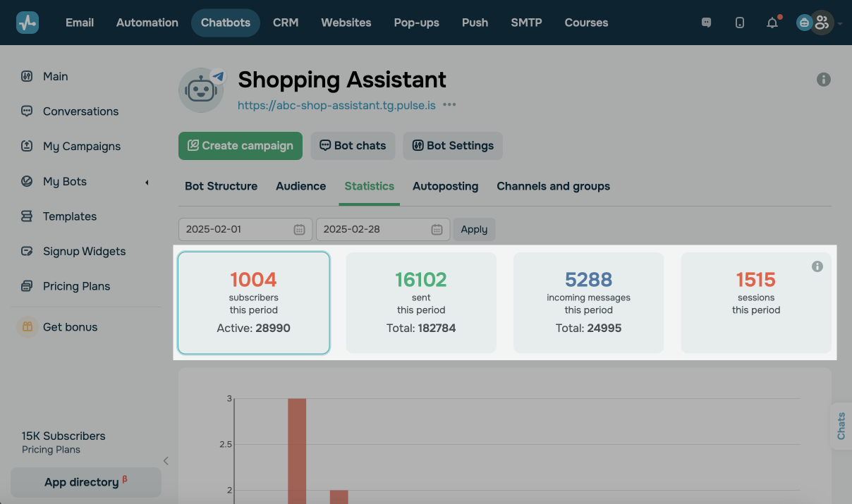852x504 pixels.
Task: Click the info icon on sessions card
Action: click(x=817, y=266)
